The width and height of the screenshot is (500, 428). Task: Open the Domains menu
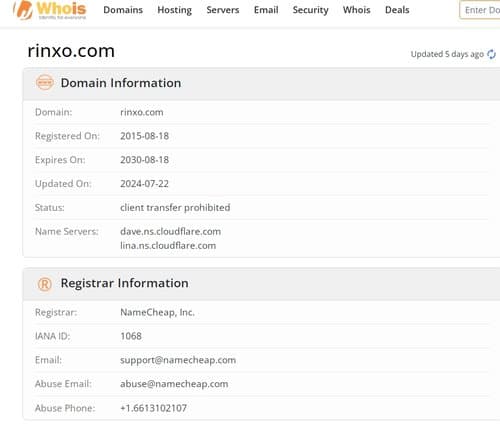pos(123,10)
